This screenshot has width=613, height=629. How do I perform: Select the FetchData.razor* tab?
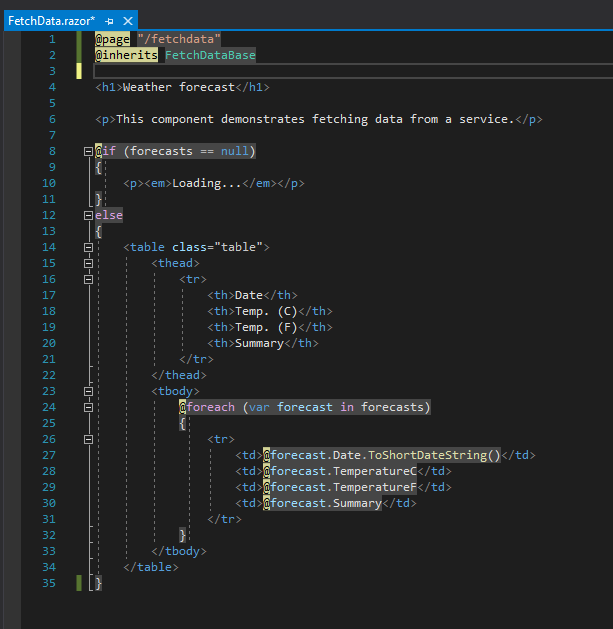[x=51, y=21]
